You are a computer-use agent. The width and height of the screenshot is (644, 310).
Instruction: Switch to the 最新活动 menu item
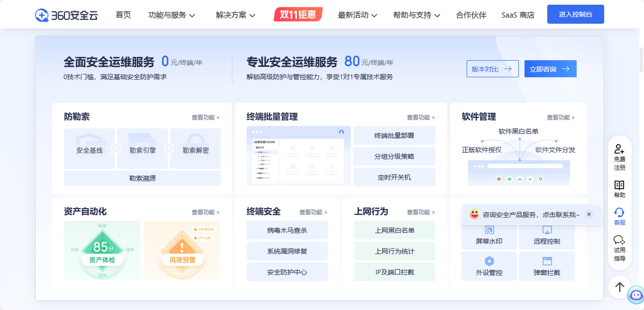pyautogui.click(x=355, y=14)
